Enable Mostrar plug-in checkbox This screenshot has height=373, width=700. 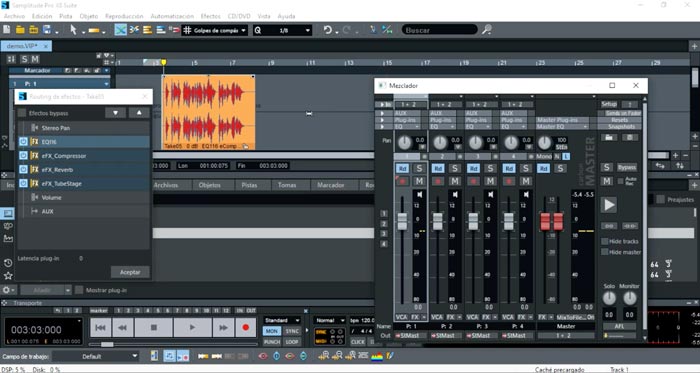[79, 290]
